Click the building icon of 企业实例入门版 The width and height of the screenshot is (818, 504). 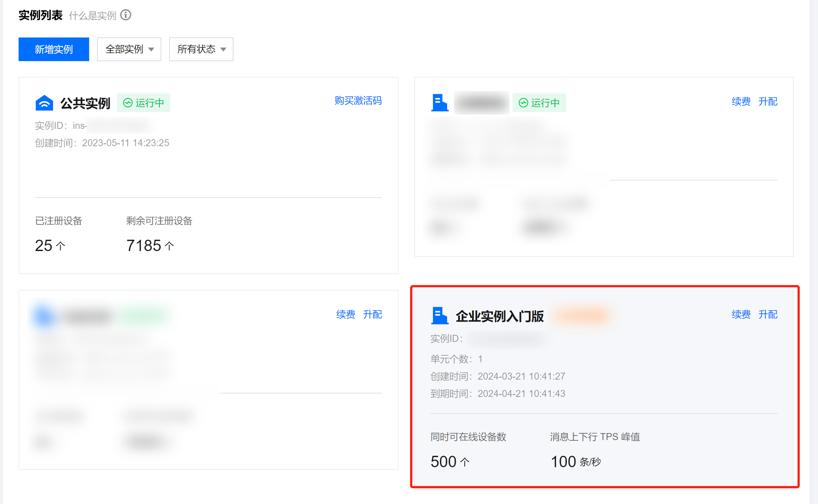tap(439, 315)
